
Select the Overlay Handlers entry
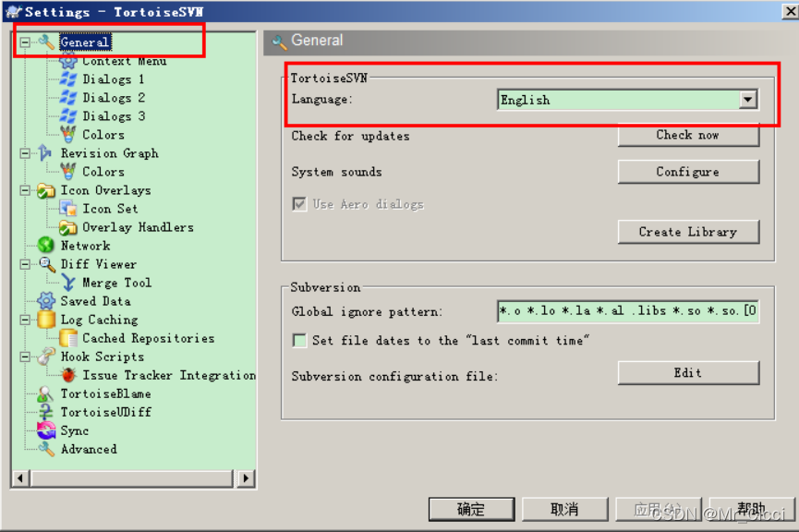click(138, 227)
